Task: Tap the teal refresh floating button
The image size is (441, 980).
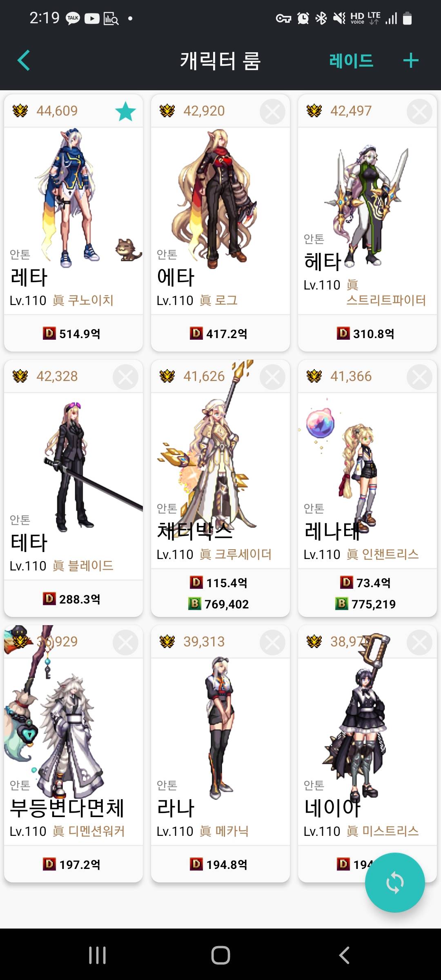Action: point(395,882)
